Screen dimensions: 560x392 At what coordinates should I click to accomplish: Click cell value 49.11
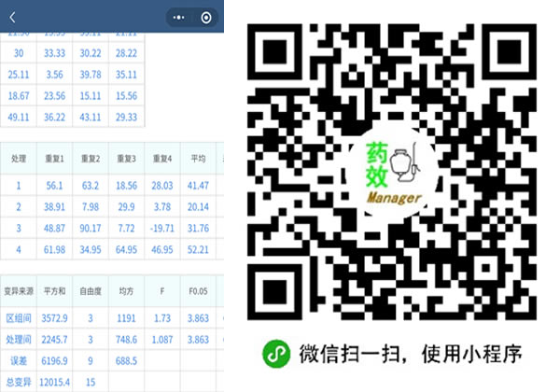pos(19,117)
